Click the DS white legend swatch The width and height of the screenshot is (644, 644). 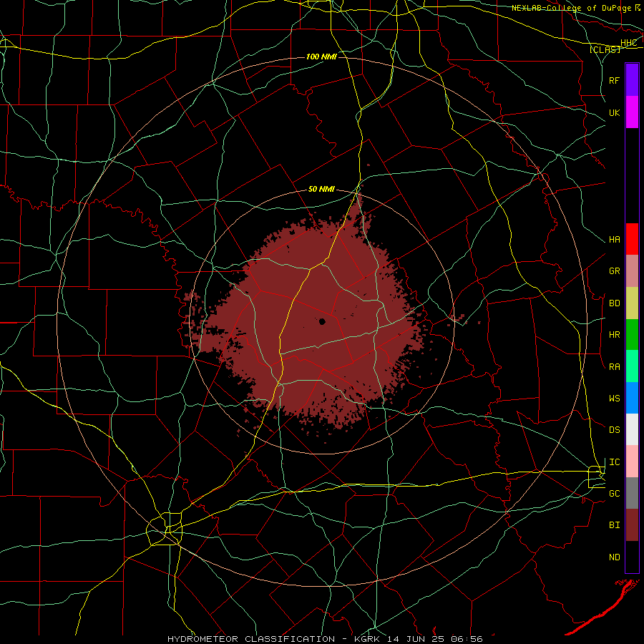(632, 429)
